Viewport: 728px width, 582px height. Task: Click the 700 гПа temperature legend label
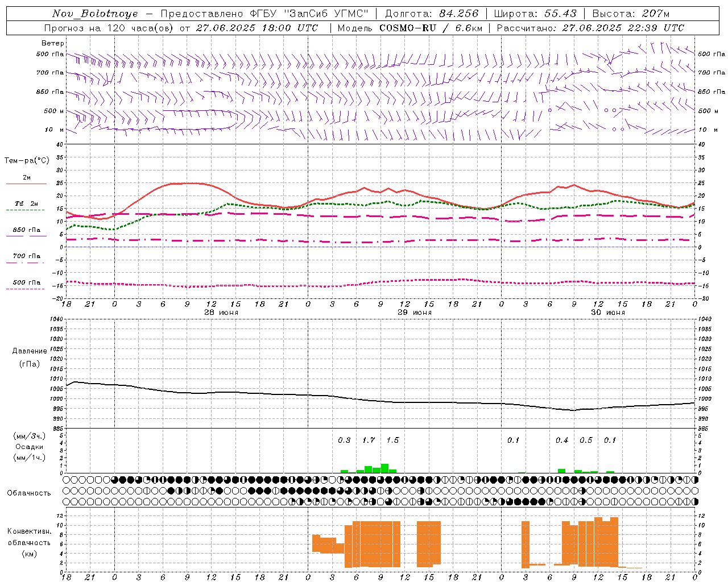click(26, 256)
